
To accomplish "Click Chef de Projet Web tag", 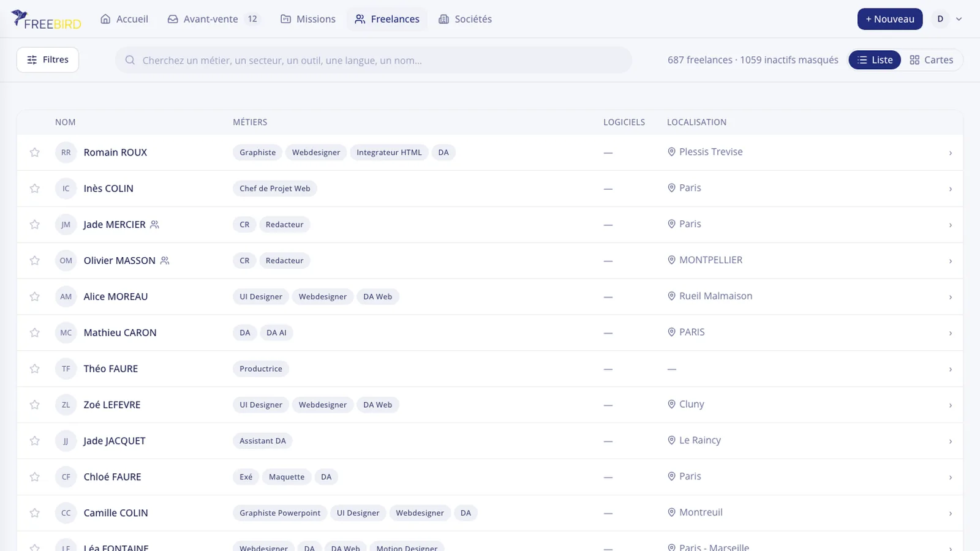I will coord(275,189).
